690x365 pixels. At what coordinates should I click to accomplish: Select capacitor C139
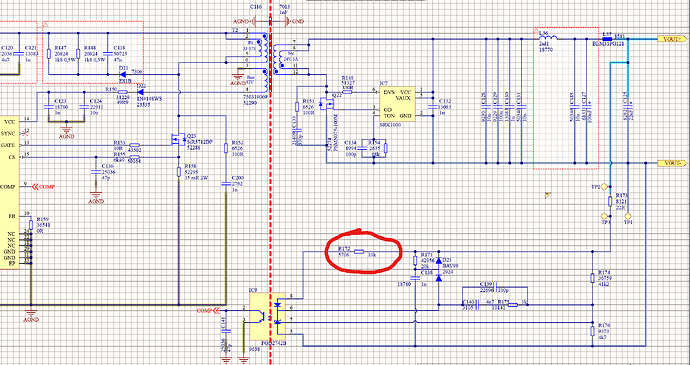pyautogui.click(x=495, y=287)
